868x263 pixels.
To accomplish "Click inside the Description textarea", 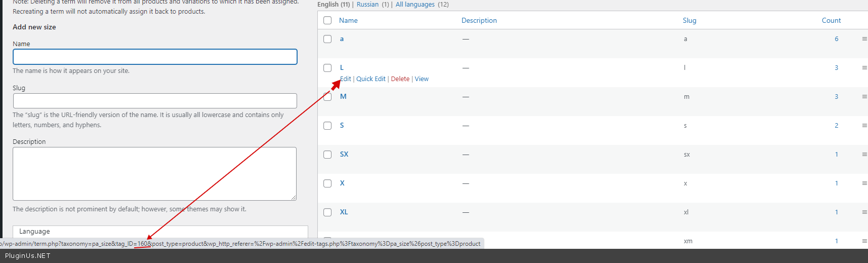I will point(154,173).
